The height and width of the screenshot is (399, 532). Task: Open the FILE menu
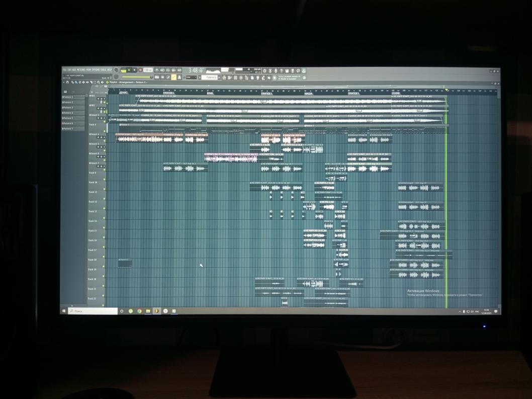(x=64, y=69)
